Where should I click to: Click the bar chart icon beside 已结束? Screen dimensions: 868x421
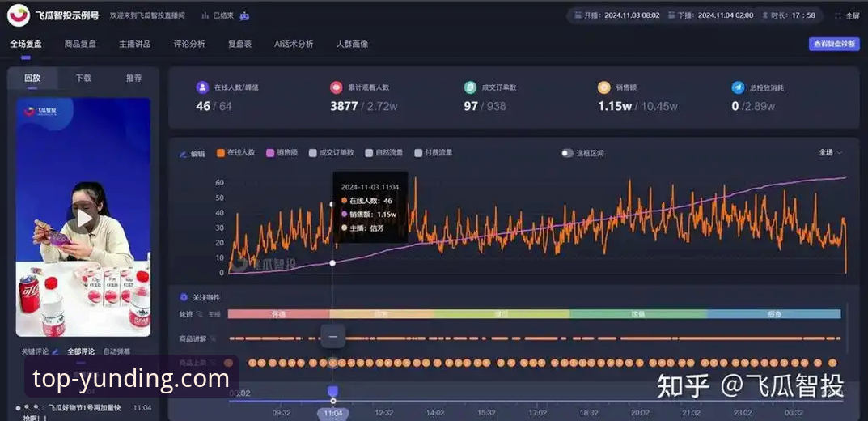(205, 15)
